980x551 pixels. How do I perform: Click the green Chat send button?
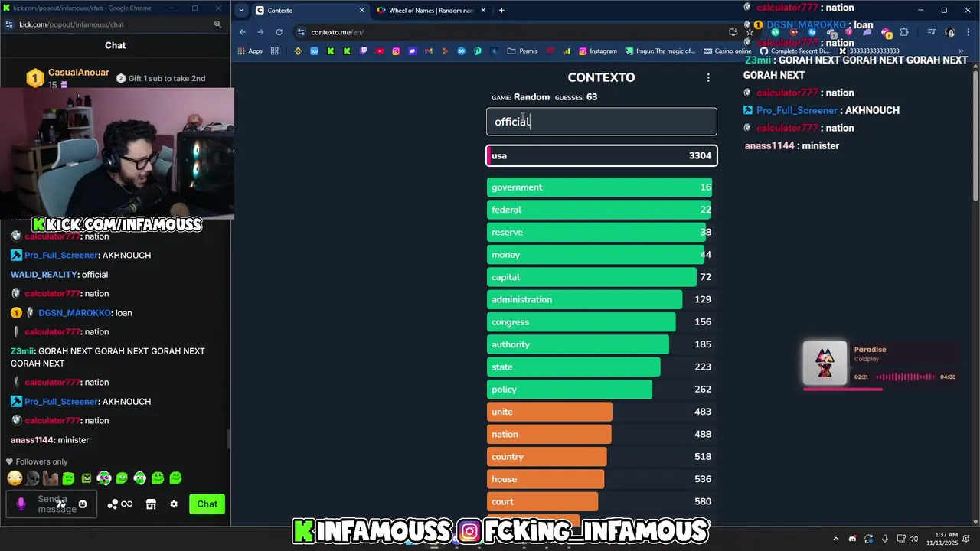tap(207, 504)
